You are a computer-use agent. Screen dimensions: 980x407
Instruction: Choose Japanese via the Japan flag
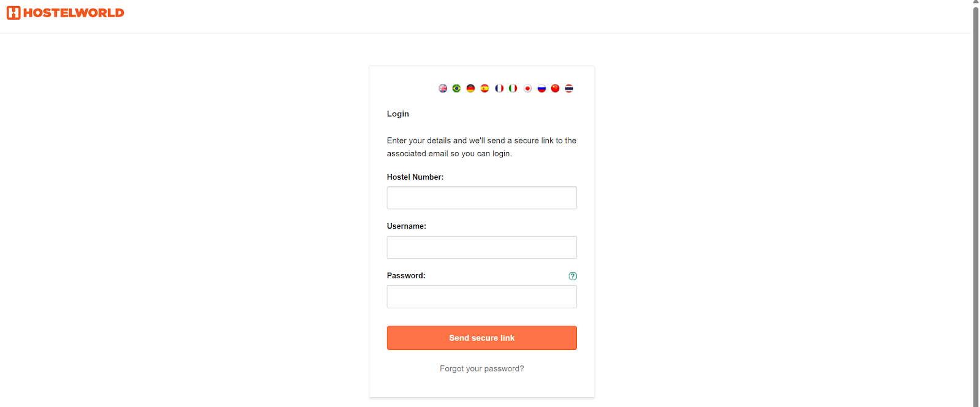527,88
